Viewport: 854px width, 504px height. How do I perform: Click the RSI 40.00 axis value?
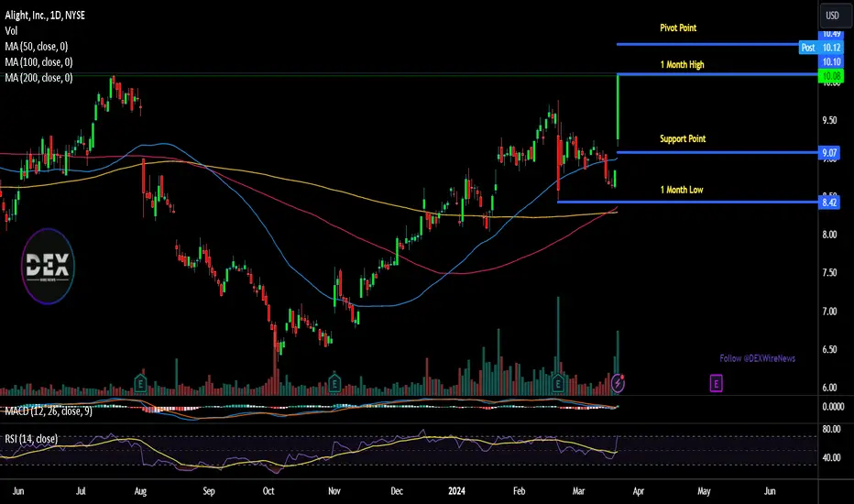tap(831, 457)
